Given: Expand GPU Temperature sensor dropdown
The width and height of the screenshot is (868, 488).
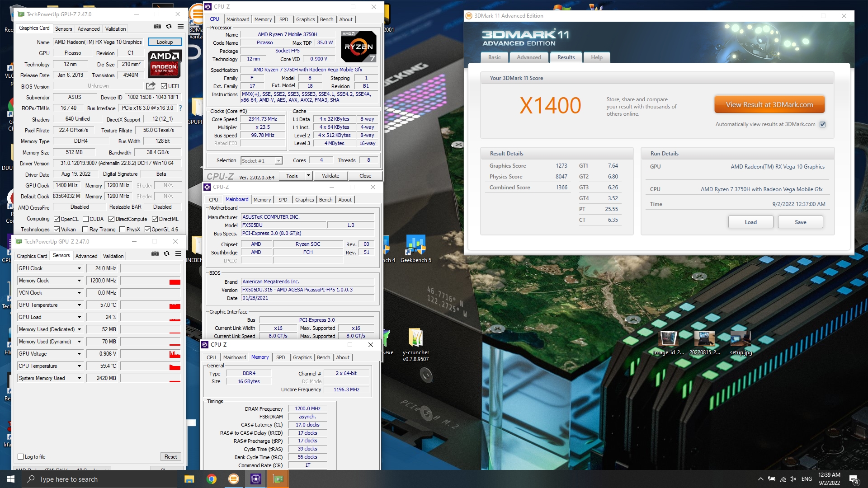Looking at the screenshot, I should click(x=79, y=305).
